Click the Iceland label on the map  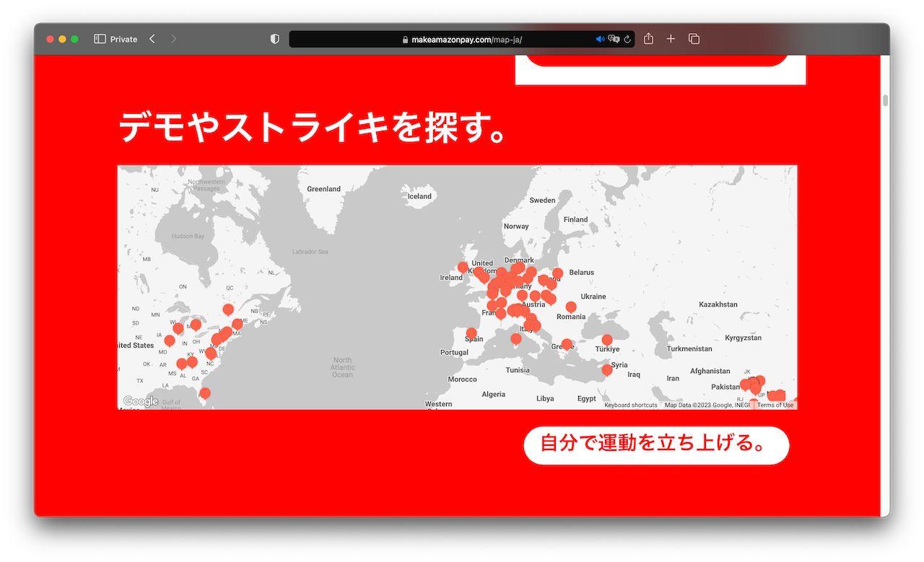(419, 196)
